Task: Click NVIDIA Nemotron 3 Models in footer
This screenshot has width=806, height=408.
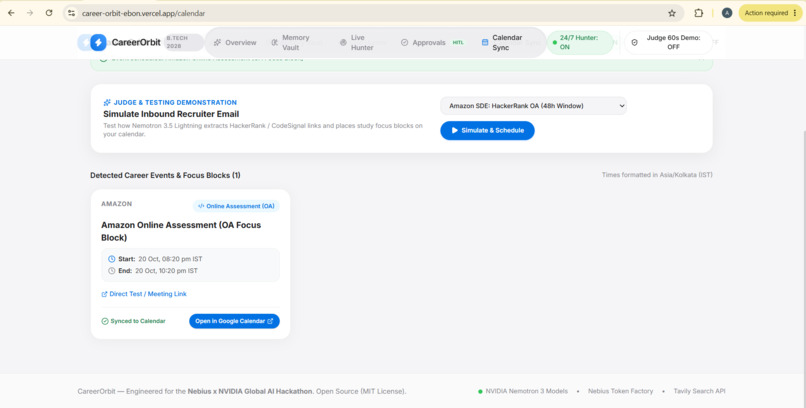Action: [x=526, y=391]
